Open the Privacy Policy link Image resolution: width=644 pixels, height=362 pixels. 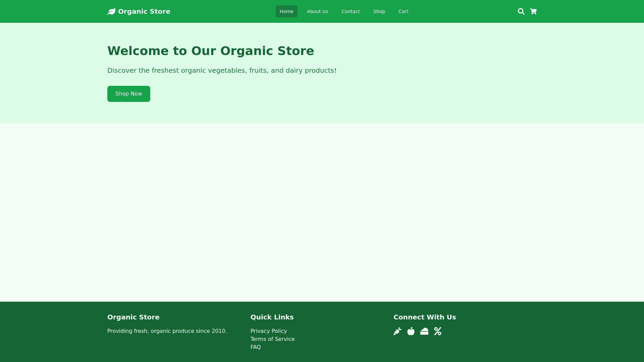pyautogui.click(x=268, y=331)
